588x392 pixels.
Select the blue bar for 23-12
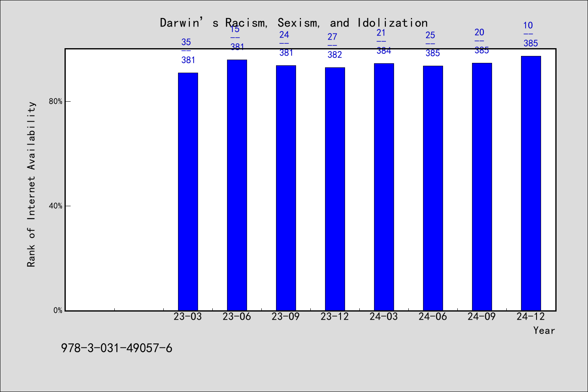(335, 189)
